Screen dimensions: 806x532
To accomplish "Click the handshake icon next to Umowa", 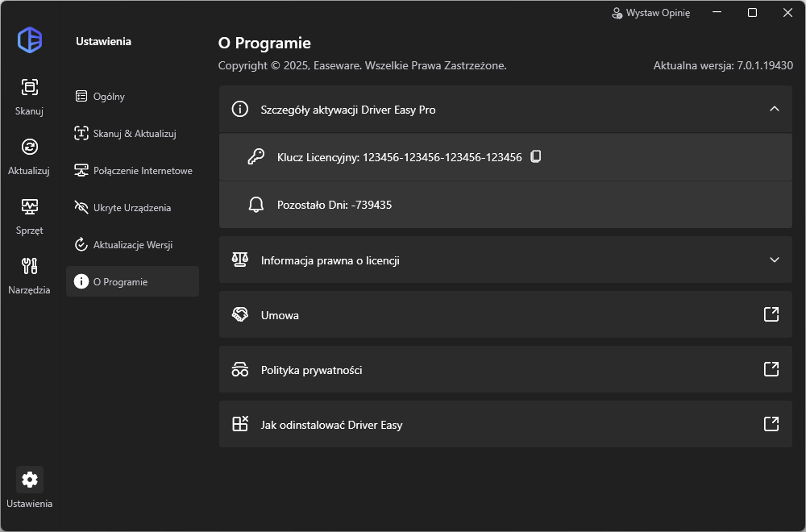I will click(x=240, y=314).
